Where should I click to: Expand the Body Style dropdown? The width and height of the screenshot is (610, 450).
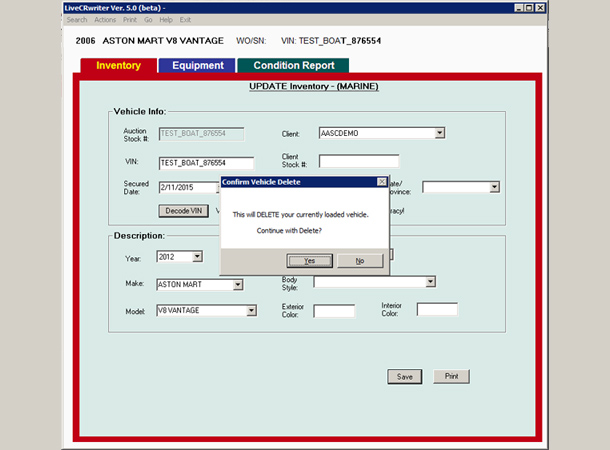[x=430, y=282]
